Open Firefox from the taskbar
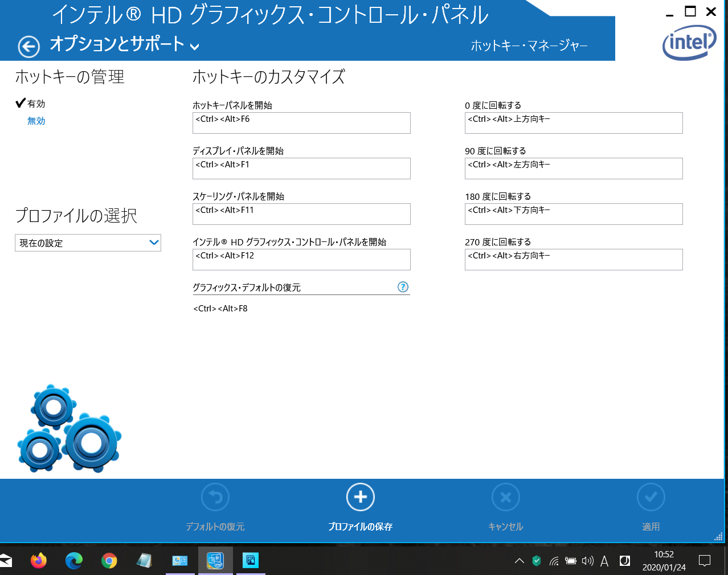Image resolution: width=728 pixels, height=575 pixels. (39, 561)
